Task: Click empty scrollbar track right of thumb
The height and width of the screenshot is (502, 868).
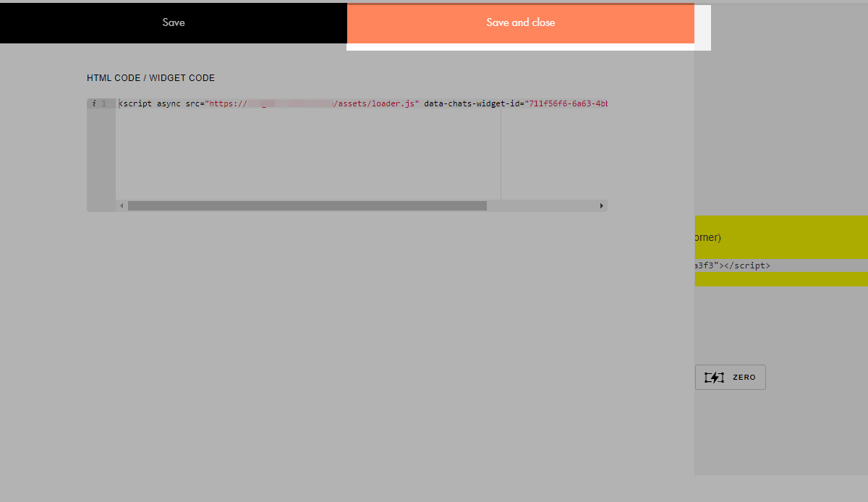Action: pyautogui.click(x=541, y=206)
